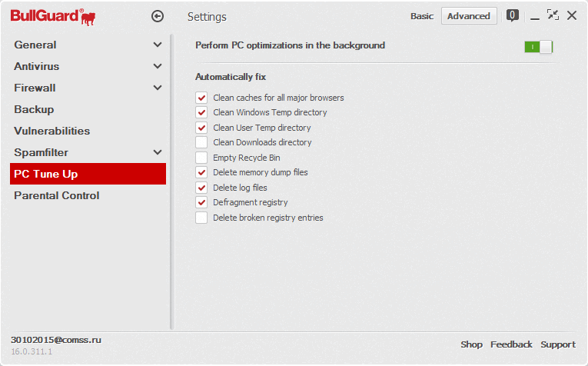This screenshot has width=588, height=366.
Task: Select PC Tune Up in sidebar
Action: click(88, 174)
